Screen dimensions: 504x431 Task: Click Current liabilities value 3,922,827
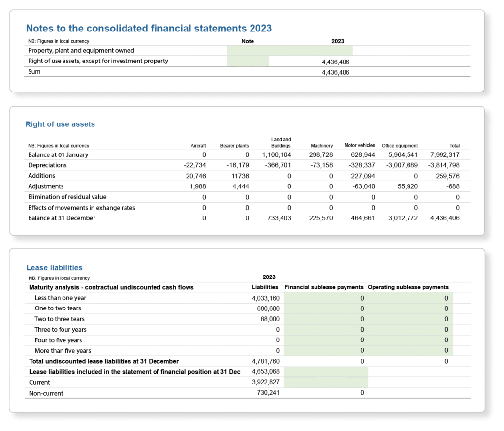point(266,382)
